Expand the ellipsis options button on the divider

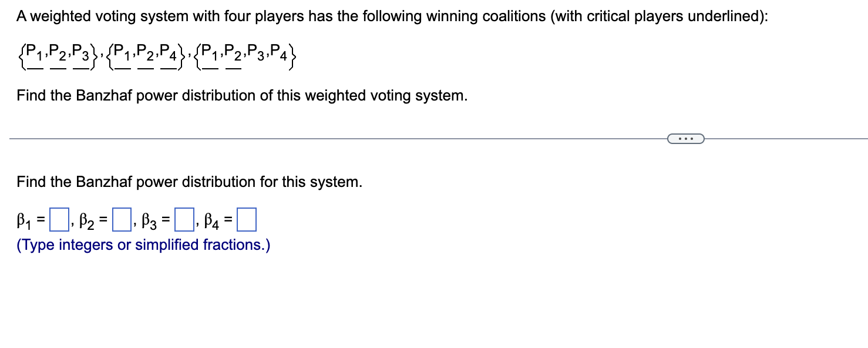685,138
